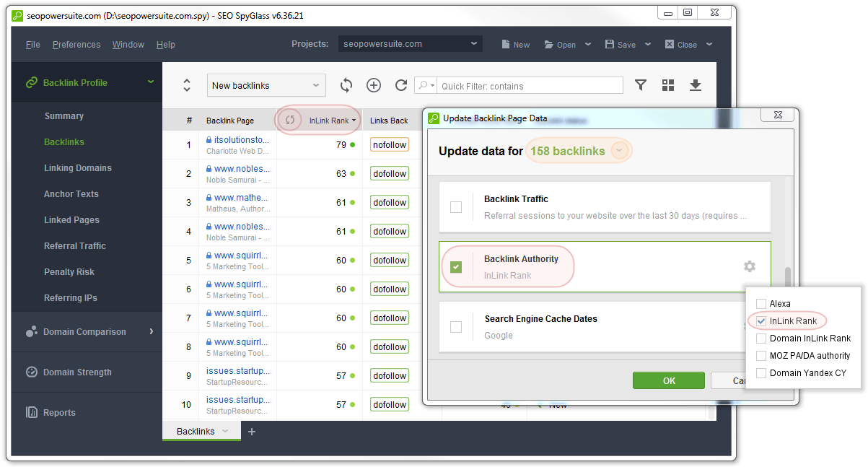Open the Projects dropdown seopowersuite.com
868x467 pixels.
click(x=410, y=44)
